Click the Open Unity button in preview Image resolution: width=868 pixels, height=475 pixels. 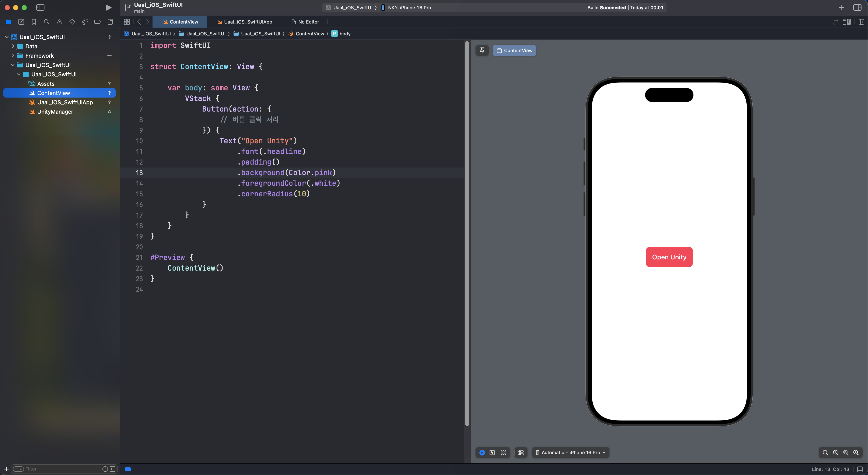[x=669, y=257]
